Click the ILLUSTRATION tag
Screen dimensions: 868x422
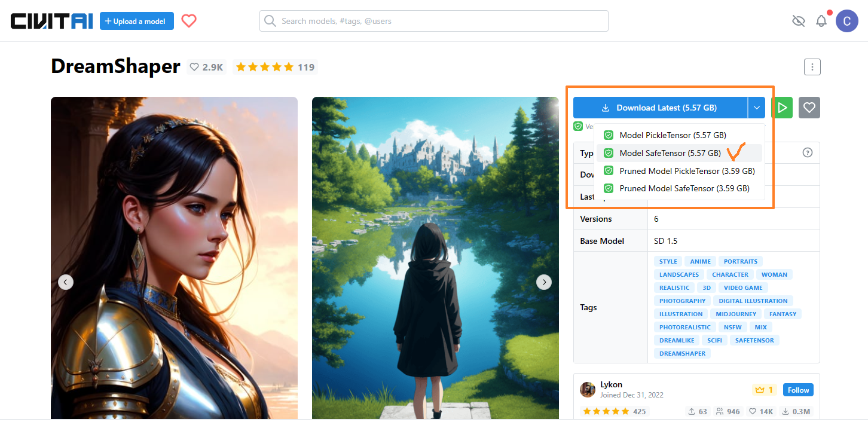[x=681, y=314]
